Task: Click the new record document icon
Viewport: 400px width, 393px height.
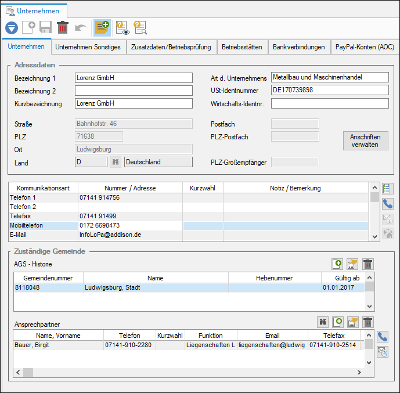Action: click(x=29, y=27)
